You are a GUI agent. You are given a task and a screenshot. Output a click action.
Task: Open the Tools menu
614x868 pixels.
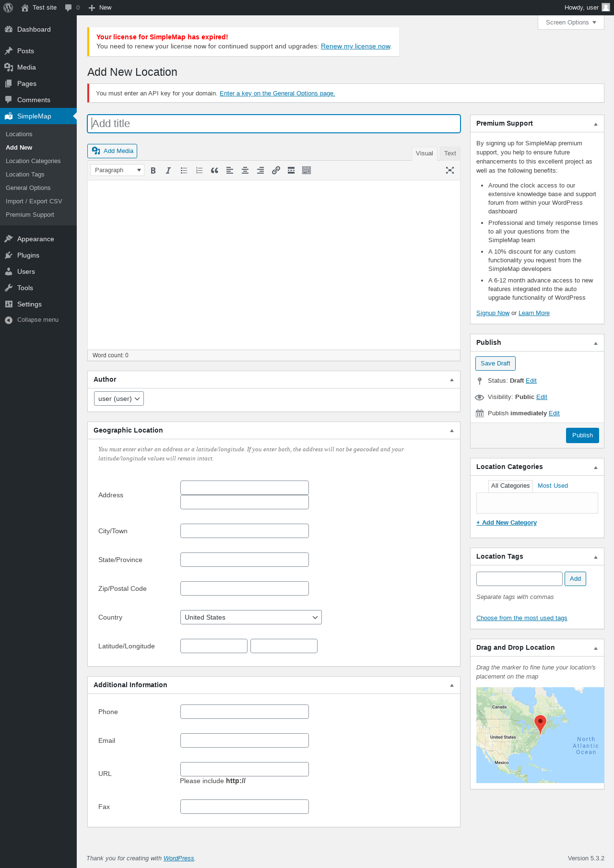tap(38, 288)
